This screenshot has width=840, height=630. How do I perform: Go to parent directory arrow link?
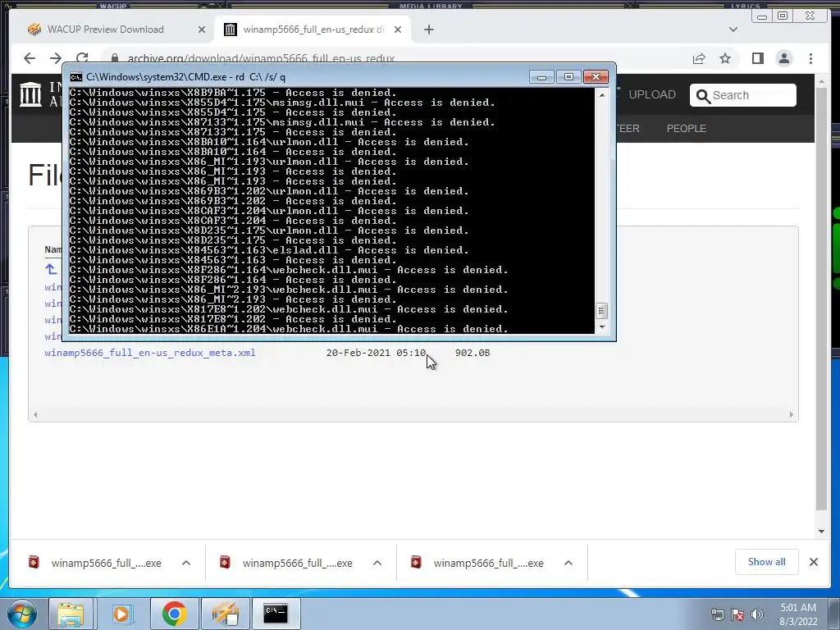[x=50, y=269]
